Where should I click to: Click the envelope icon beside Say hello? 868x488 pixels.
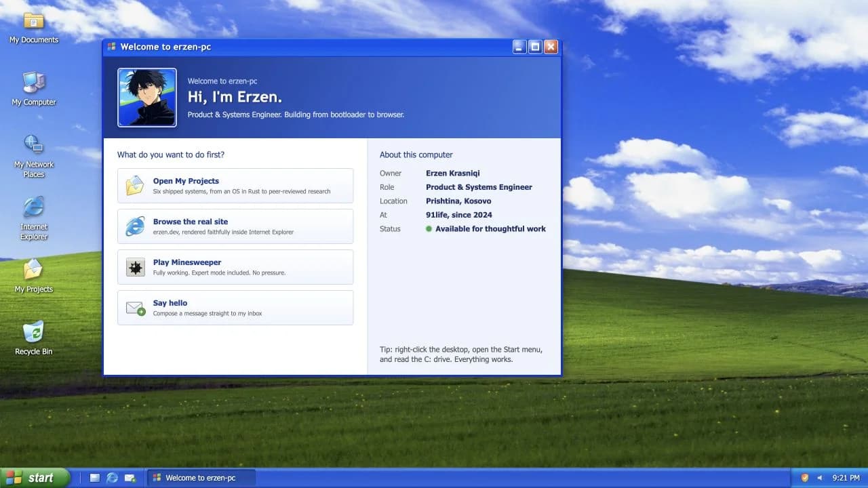[x=135, y=308]
